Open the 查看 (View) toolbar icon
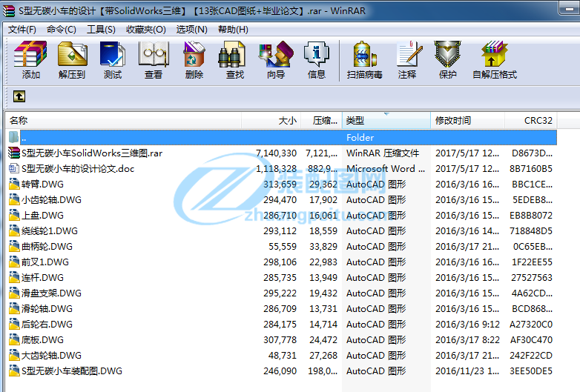 click(x=154, y=54)
